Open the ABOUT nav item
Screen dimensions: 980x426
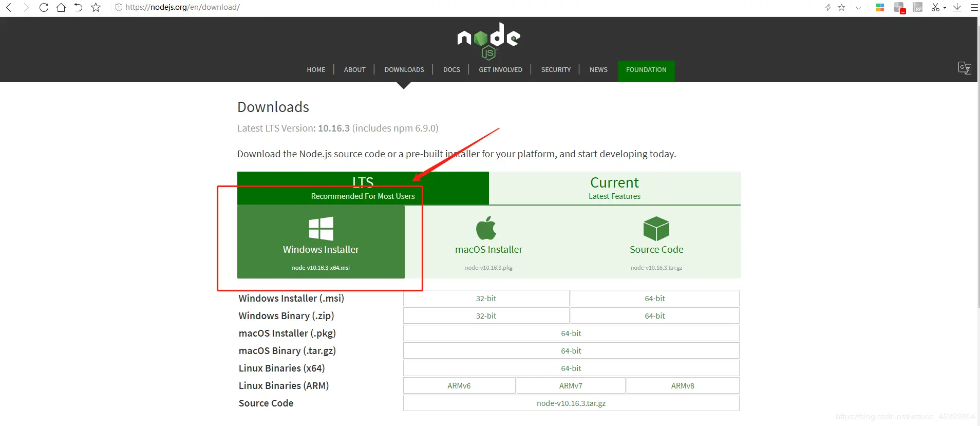tap(355, 70)
